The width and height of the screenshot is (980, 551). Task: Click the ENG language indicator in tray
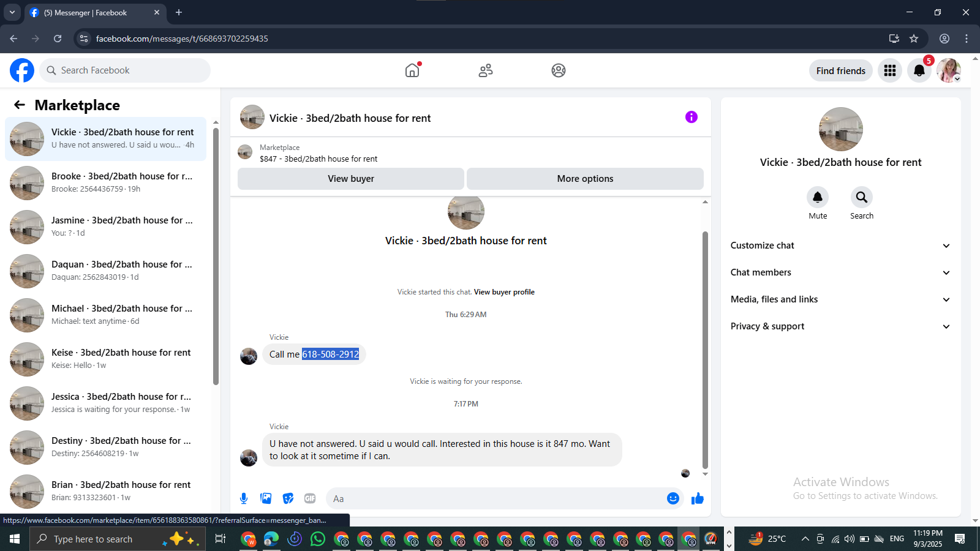point(897,539)
